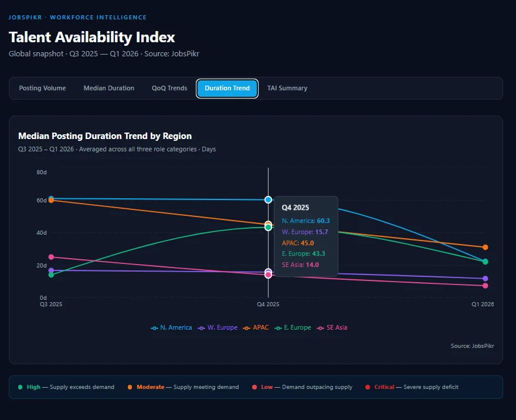The image size is (516, 420).
Task: Select the highlighted Duration Trend tab
Action: [227, 89]
